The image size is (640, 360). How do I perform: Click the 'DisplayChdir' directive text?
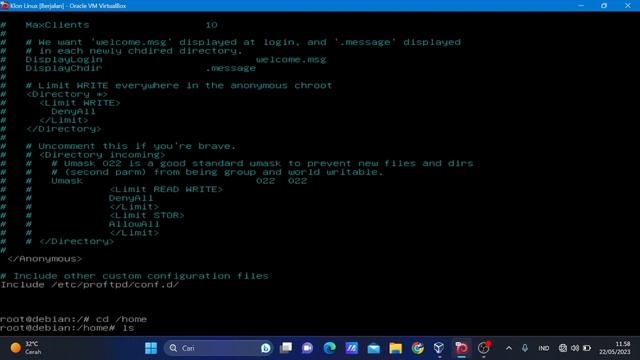click(64, 68)
